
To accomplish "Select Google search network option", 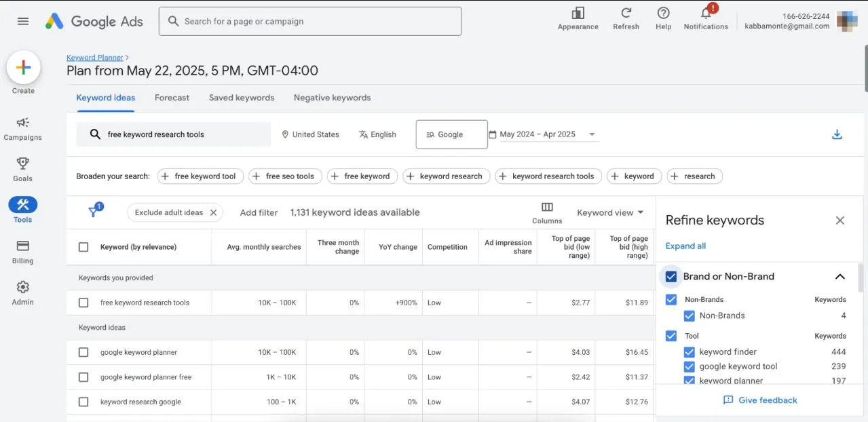I will point(451,134).
